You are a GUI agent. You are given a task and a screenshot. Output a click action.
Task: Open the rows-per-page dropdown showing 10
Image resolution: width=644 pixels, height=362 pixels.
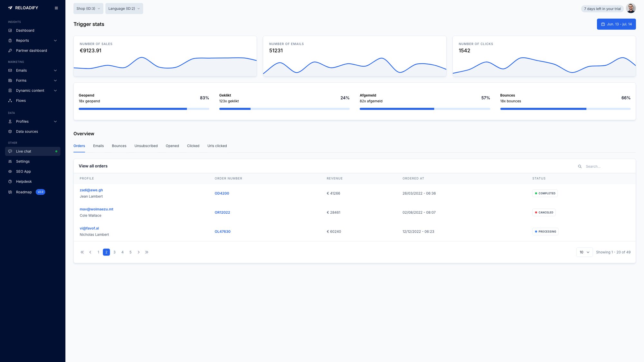[584, 252]
